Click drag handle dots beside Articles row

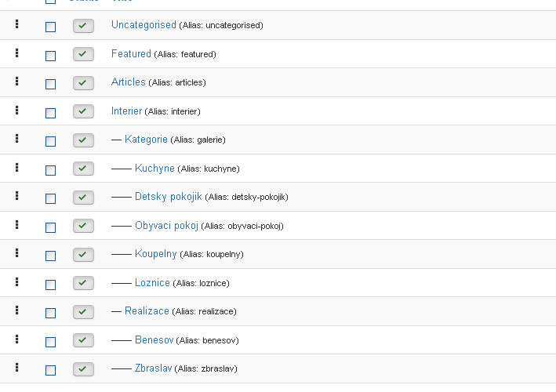(16, 82)
